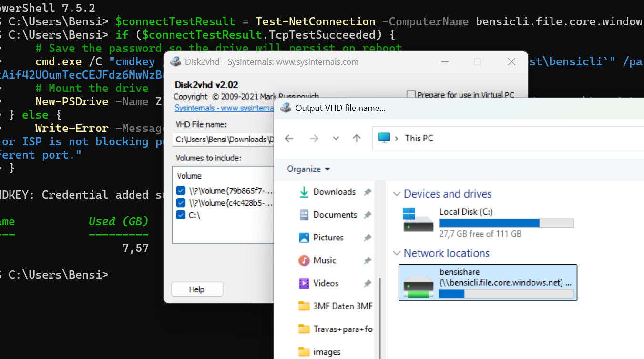Image resolution: width=644 pixels, height=359 pixels.
Task: Enable Prepare for use in Virtual PC
Action: (x=411, y=95)
